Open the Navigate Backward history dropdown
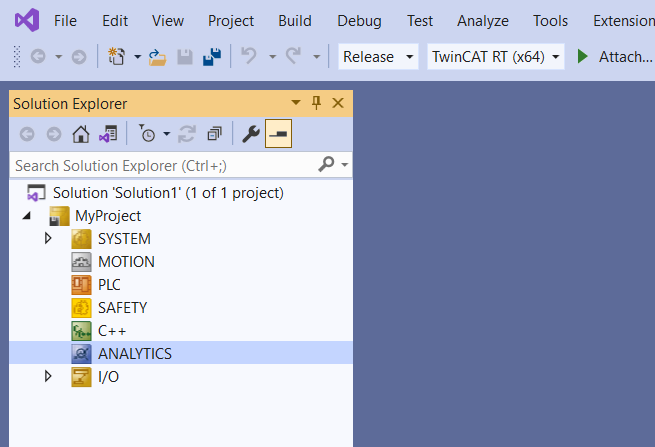 (x=58, y=56)
